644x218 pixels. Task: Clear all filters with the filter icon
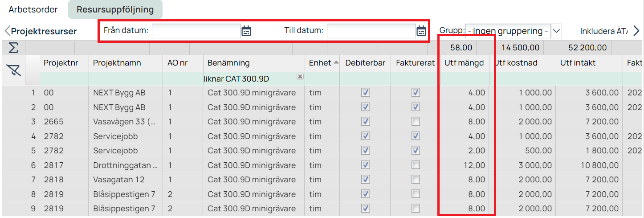click(x=13, y=70)
